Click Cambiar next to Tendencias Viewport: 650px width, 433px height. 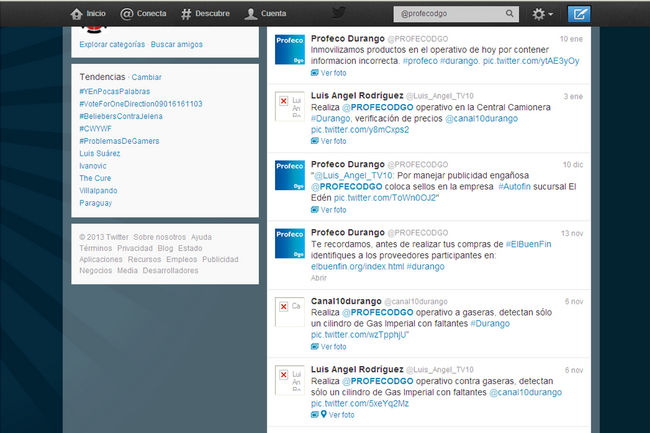(147, 77)
